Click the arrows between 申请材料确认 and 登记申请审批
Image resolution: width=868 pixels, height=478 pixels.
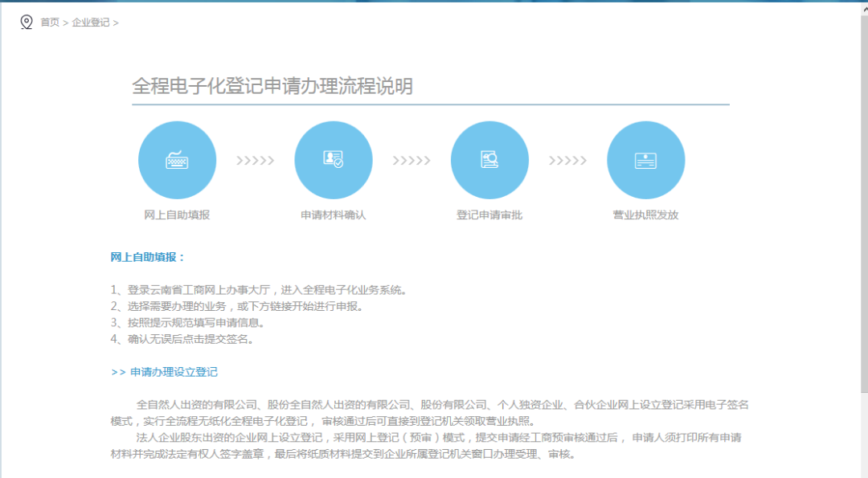click(x=411, y=159)
